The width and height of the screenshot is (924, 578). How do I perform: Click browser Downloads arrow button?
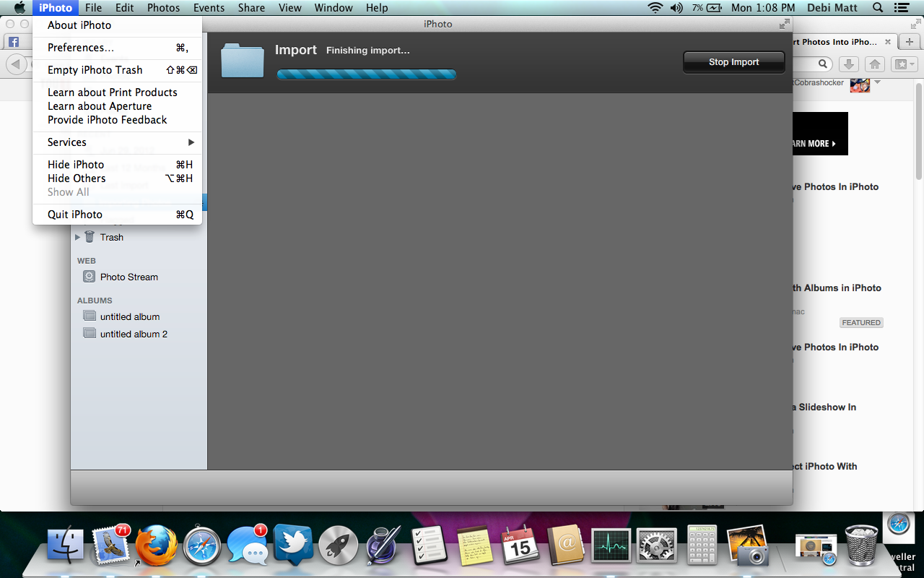coord(849,64)
